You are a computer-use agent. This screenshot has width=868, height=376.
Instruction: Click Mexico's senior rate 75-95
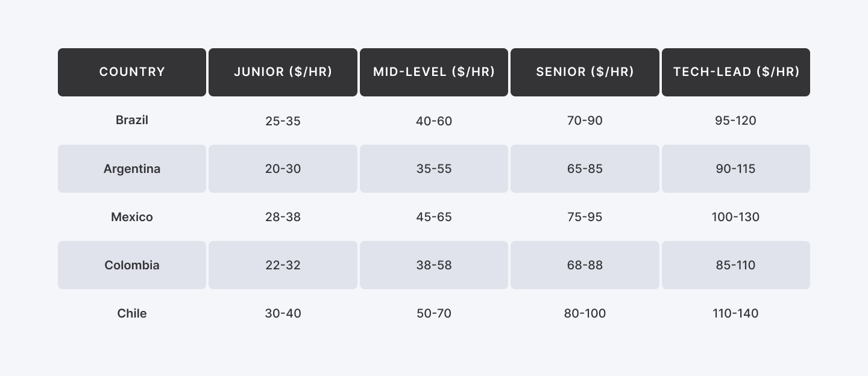585,217
